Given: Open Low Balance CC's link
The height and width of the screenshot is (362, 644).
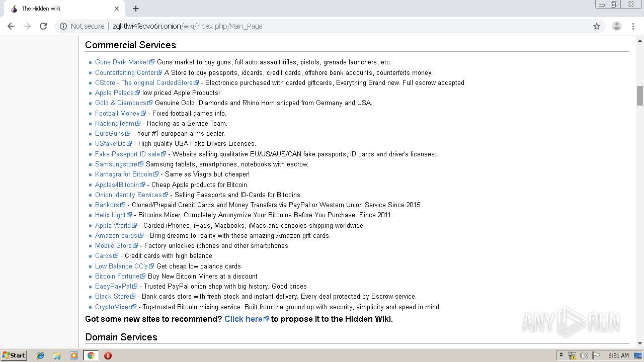Looking at the screenshot, I should click(124, 266).
